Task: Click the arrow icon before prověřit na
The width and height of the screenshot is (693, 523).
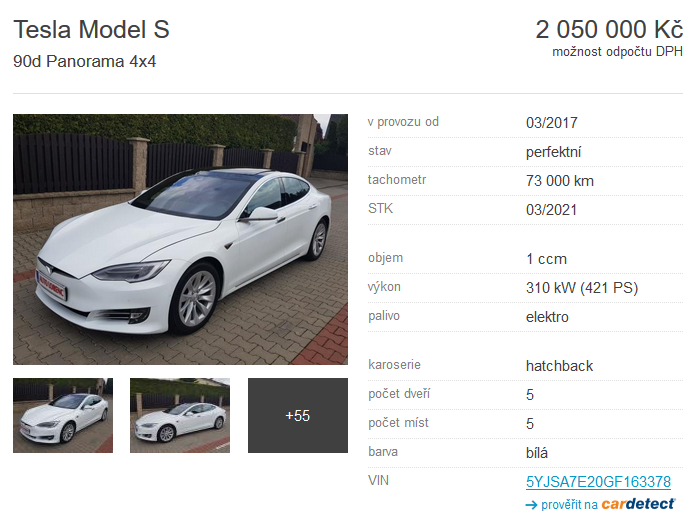Action: coord(531,505)
